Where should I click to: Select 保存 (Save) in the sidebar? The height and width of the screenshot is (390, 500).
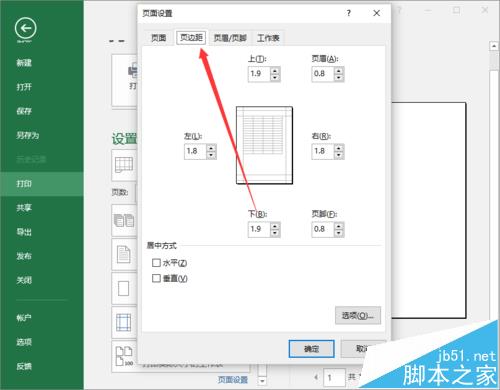tap(24, 111)
